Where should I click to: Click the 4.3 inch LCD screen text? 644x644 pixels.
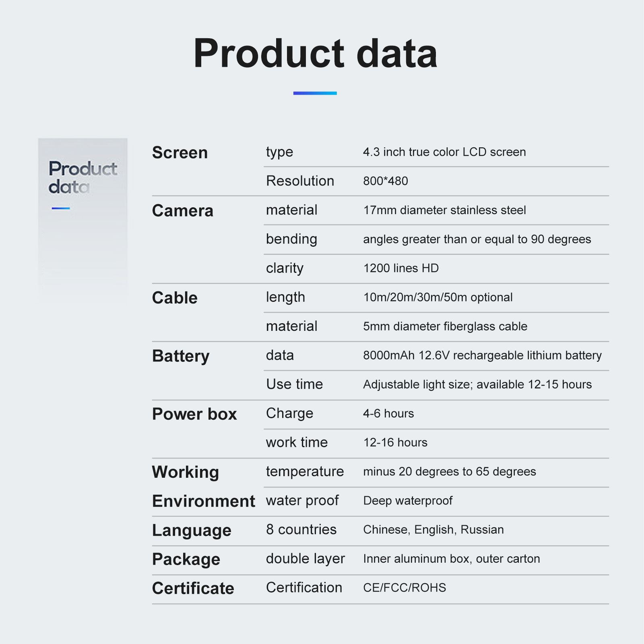coord(444,152)
